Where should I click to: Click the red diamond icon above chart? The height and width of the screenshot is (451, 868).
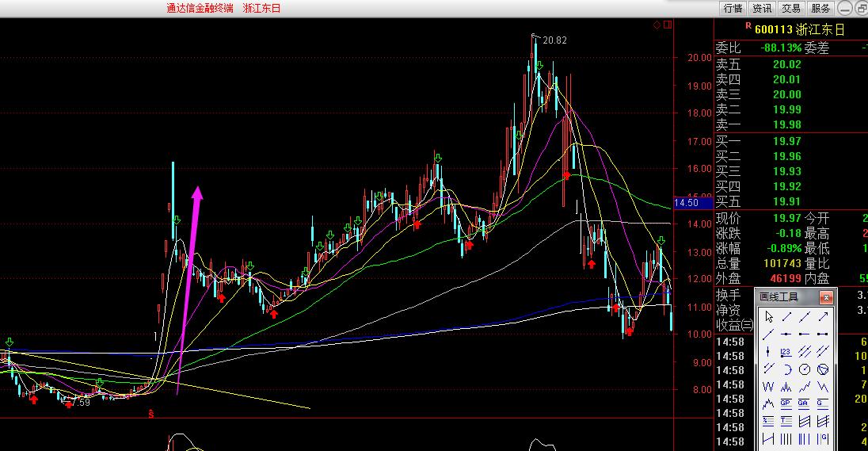[657, 25]
